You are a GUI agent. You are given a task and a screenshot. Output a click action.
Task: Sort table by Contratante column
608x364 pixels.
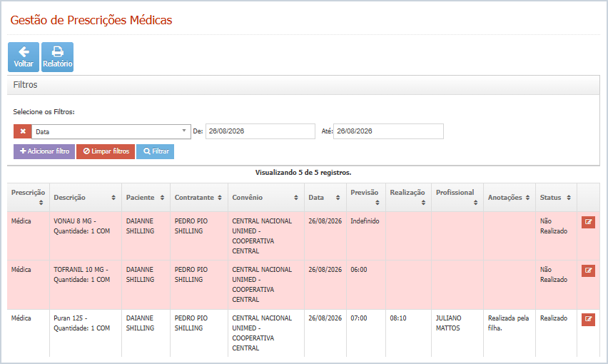click(x=199, y=197)
